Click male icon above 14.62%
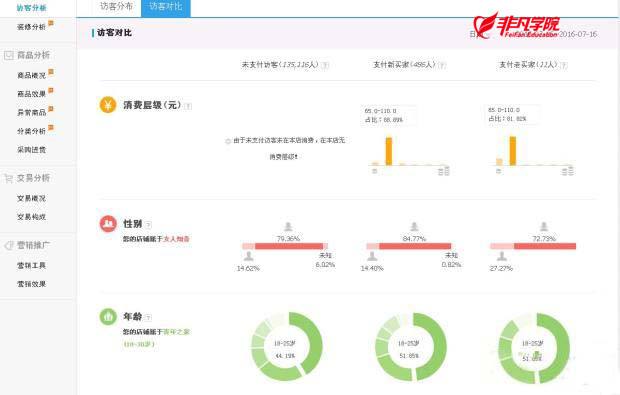 click(x=249, y=256)
